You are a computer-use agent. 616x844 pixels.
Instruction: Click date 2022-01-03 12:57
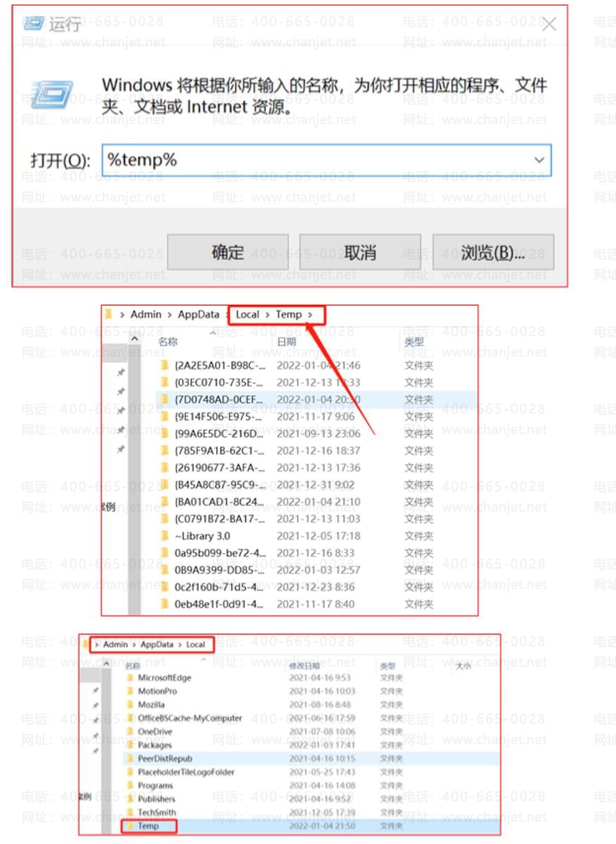(x=318, y=570)
